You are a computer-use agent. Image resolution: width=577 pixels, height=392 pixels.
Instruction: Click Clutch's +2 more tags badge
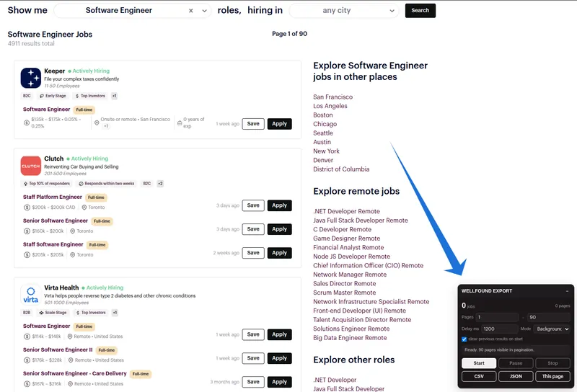pos(160,184)
